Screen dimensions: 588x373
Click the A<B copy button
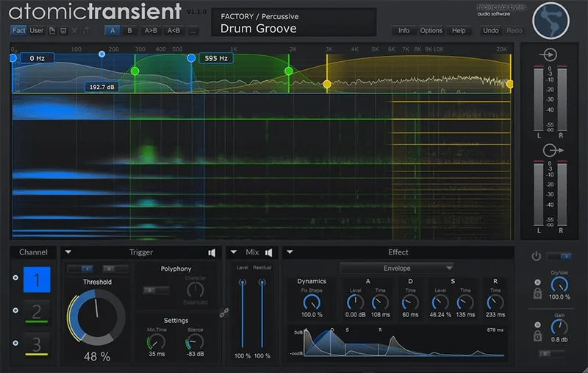pos(173,31)
